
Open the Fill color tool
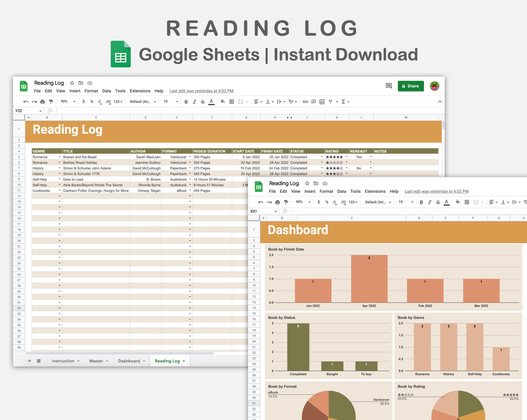(223, 101)
